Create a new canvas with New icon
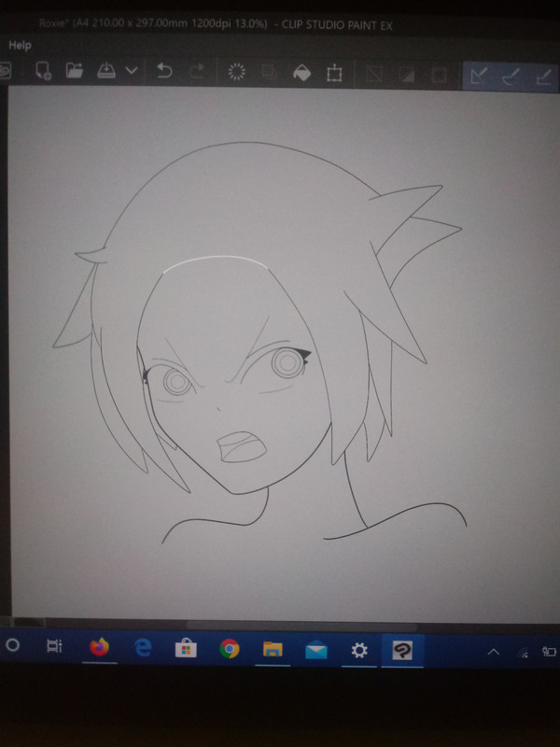This screenshot has width=560, height=747. [43, 71]
